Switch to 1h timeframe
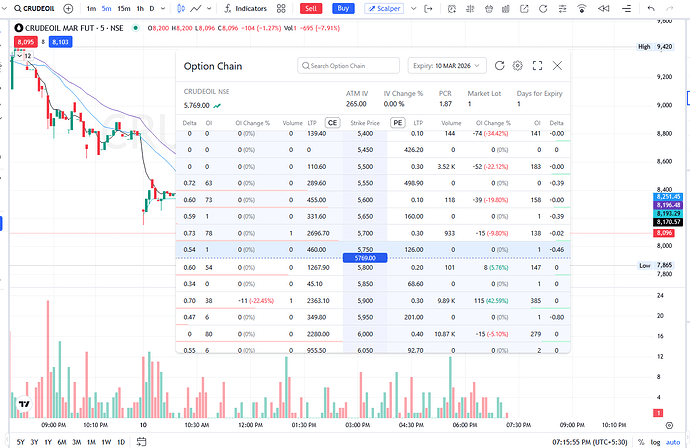 (x=140, y=8)
